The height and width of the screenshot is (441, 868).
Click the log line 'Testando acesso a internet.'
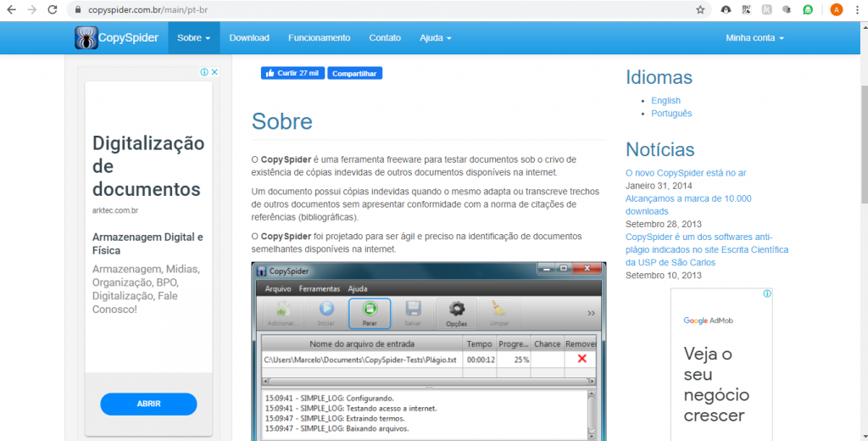tap(350, 408)
